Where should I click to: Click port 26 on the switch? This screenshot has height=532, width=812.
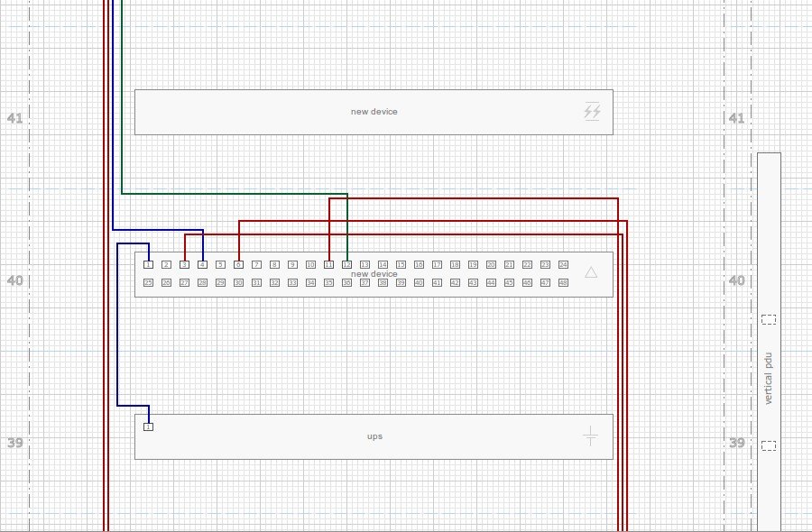pos(166,282)
